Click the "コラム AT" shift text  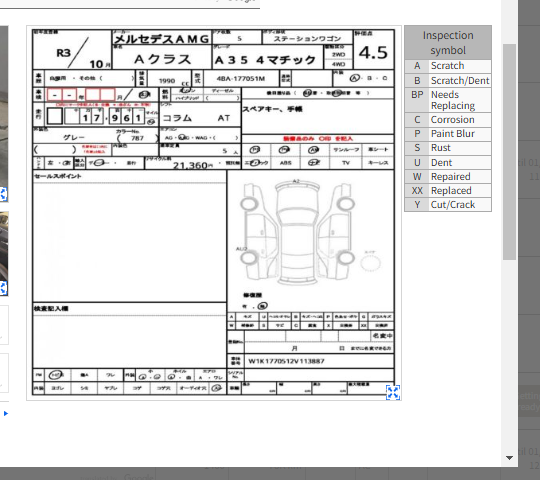tap(196, 118)
